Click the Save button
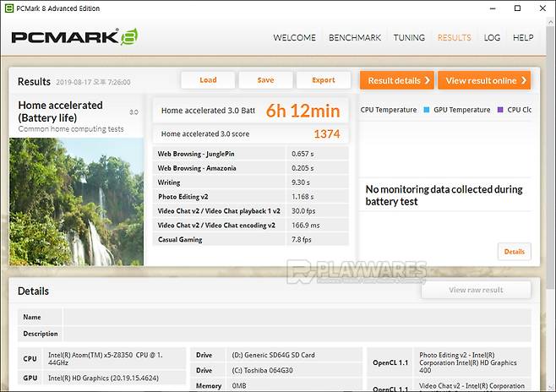This screenshot has height=392, width=556. (265, 80)
